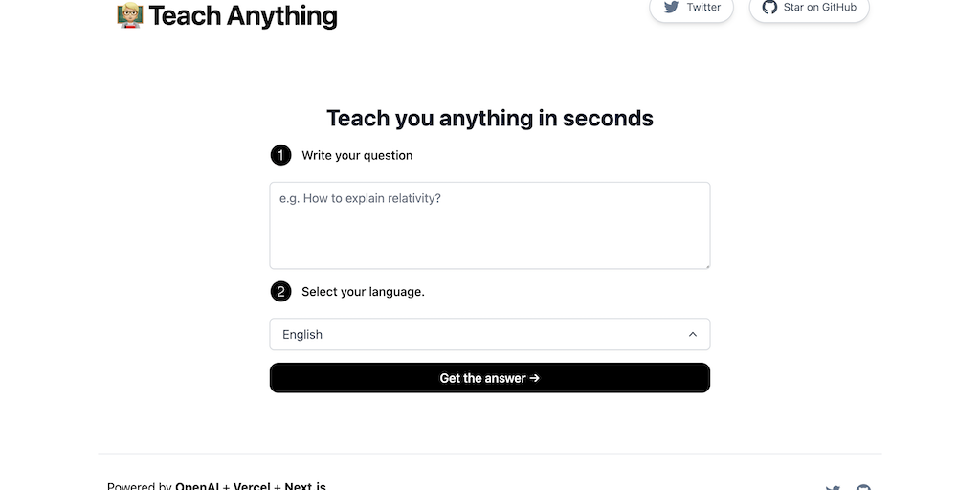Screen dimensions: 980x490
Task: Follow the Vercel footer link
Action: coord(253,486)
